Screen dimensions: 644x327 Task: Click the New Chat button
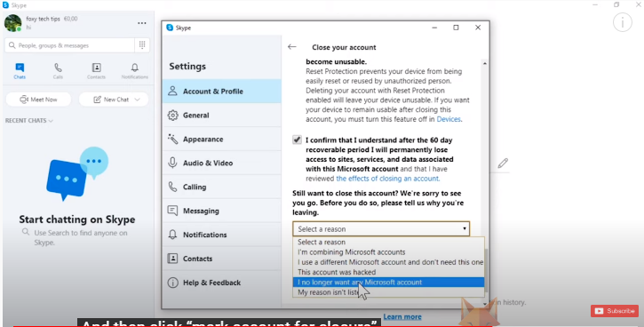114,100
